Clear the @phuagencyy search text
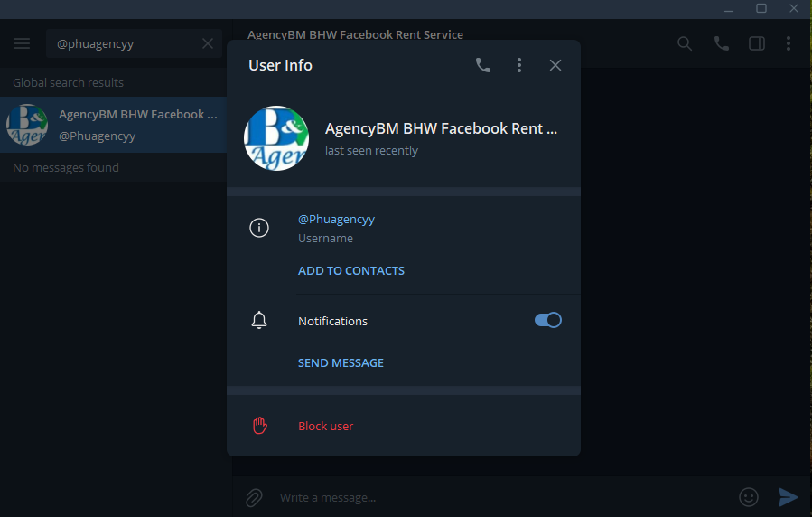 (208, 43)
